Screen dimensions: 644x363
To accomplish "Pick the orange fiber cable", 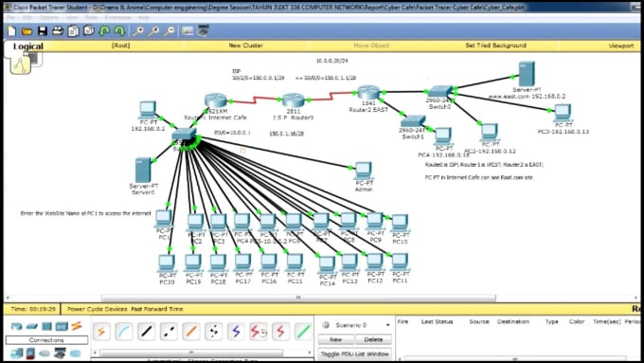I will tap(191, 332).
